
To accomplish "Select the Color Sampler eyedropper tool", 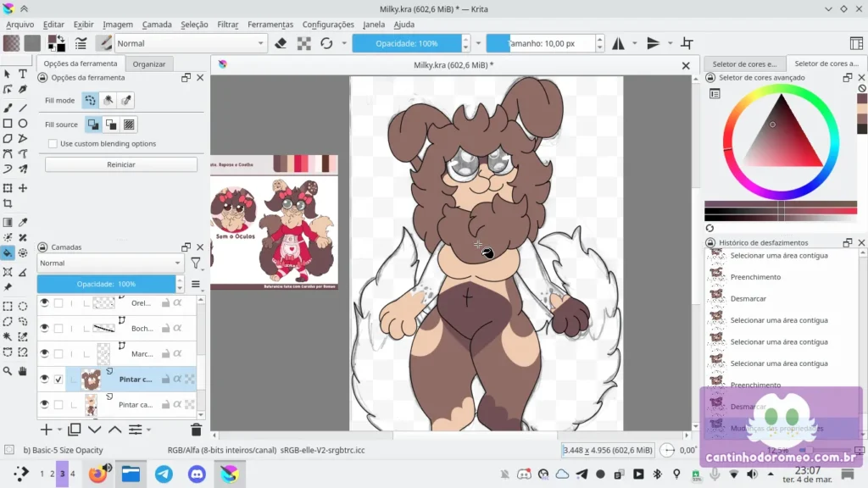I will 23,223.
